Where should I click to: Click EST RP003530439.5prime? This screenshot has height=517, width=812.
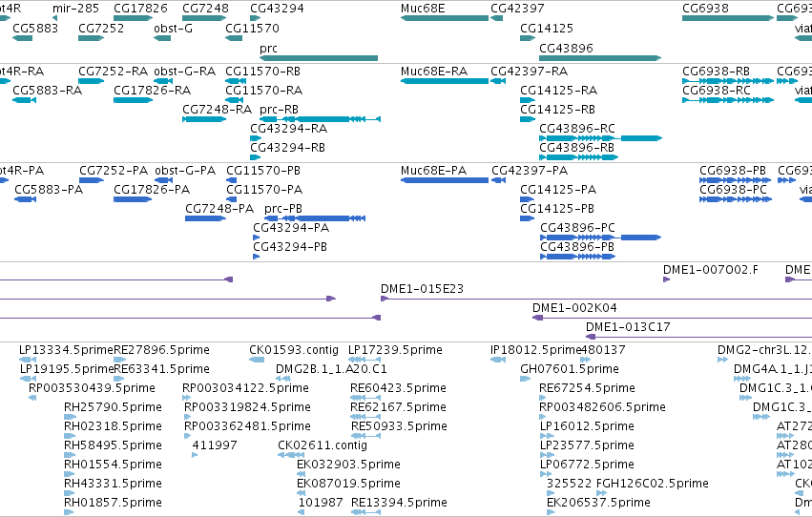pos(32,398)
